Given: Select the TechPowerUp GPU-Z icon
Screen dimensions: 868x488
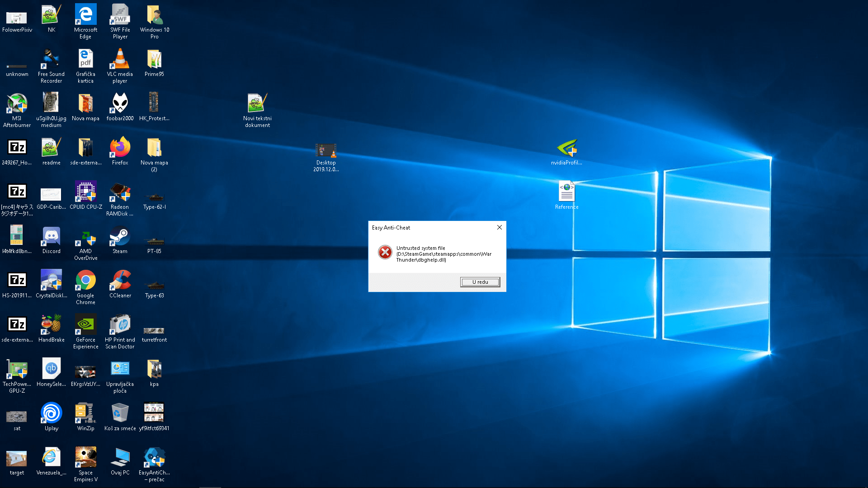Looking at the screenshot, I should point(17,375).
